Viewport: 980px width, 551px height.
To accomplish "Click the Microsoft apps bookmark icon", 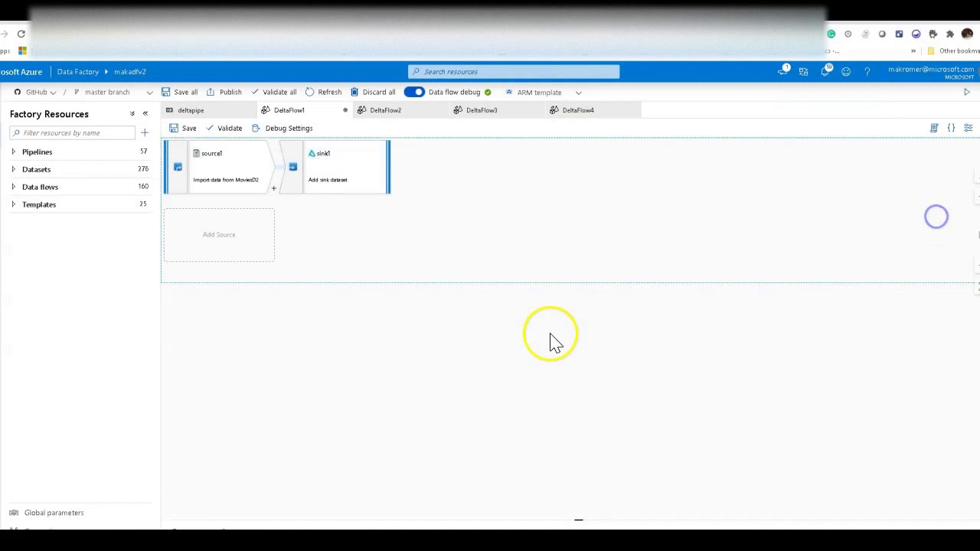I will point(22,51).
